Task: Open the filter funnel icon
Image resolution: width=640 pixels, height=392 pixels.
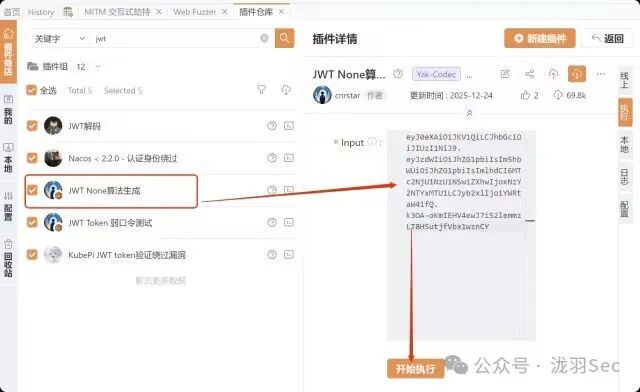Action: click(x=262, y=89)
